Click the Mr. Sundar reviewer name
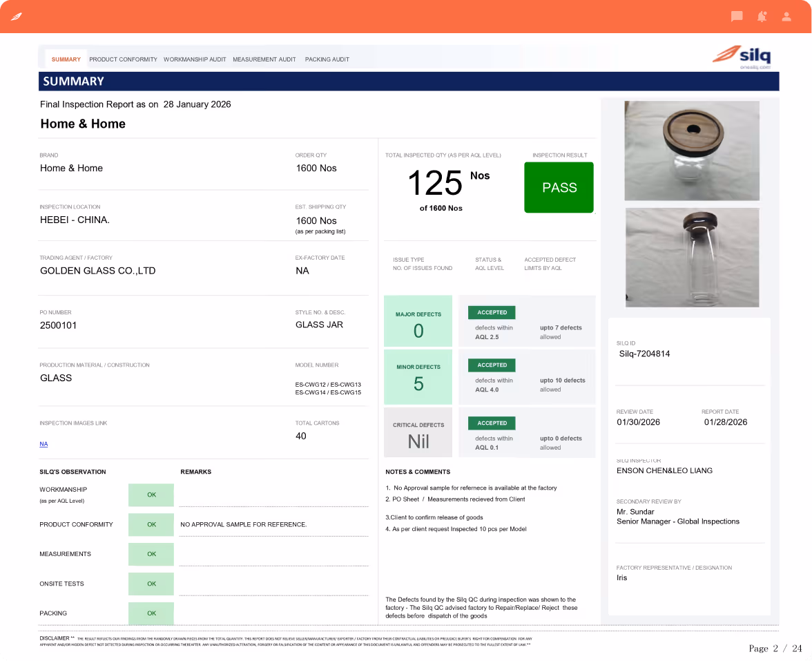This screenshot has width=812, height=661. [635, 512]
